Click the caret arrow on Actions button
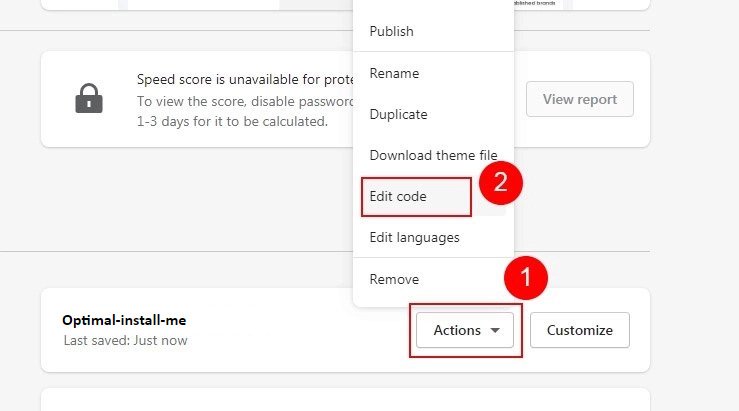 point(496,330)
